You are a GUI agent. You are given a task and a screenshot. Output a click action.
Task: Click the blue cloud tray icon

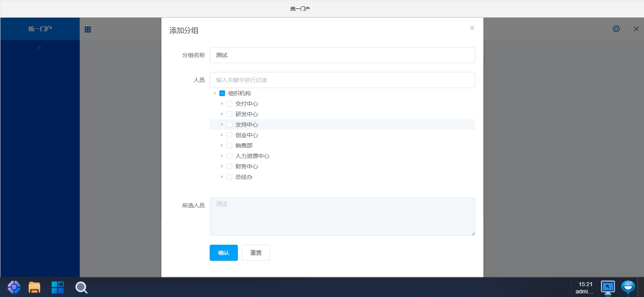(x=628, y=287)
